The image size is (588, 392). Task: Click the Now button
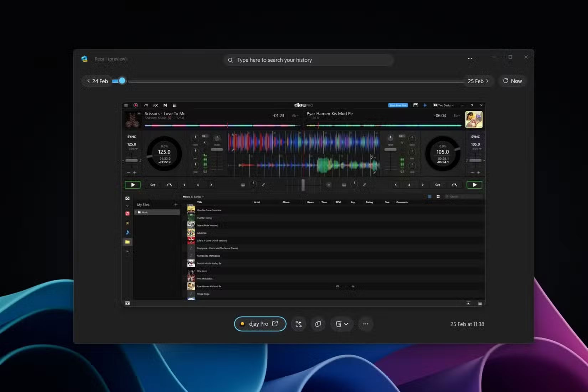coord(512,81)
